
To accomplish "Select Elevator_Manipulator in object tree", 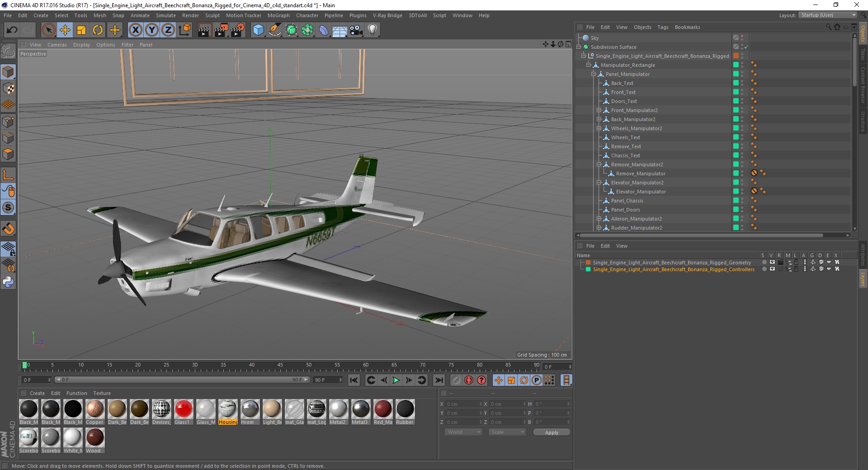I will tap(641, 192).
